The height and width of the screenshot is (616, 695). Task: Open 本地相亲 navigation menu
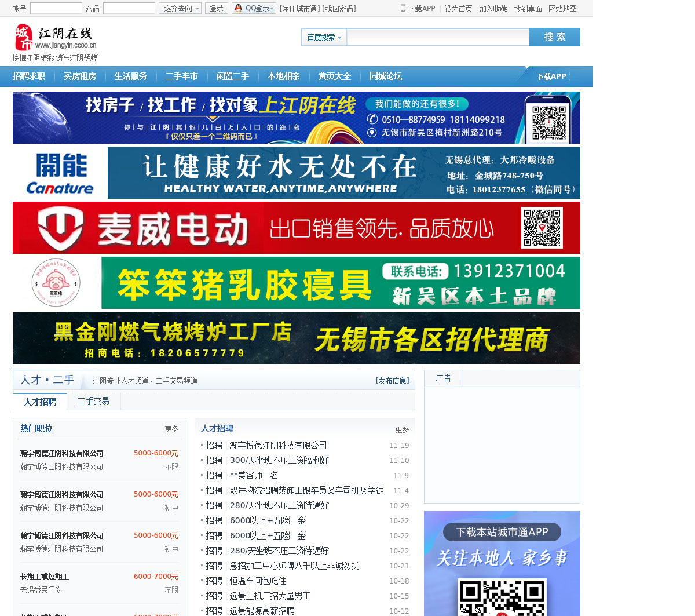pyautogui.click(x=284, y=76)
